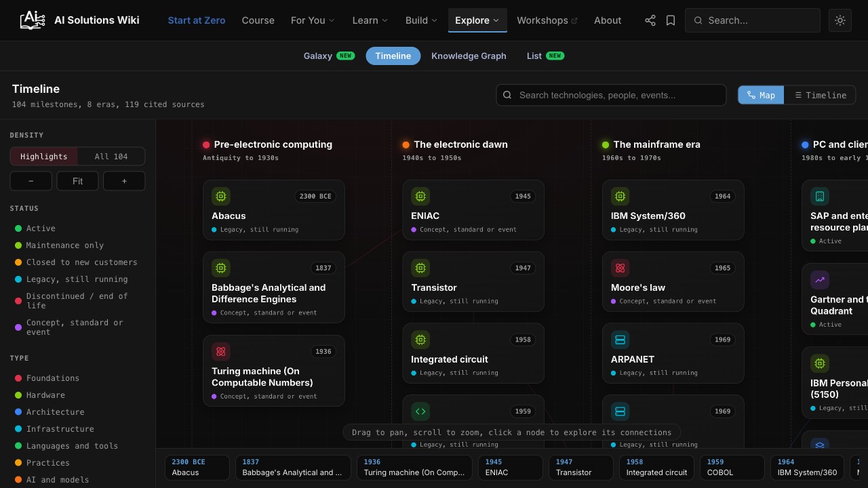This screenshot has width=868, height=488.
Task: Click the chip icon on Babbage's Analytical card
Action: [221, 268]
